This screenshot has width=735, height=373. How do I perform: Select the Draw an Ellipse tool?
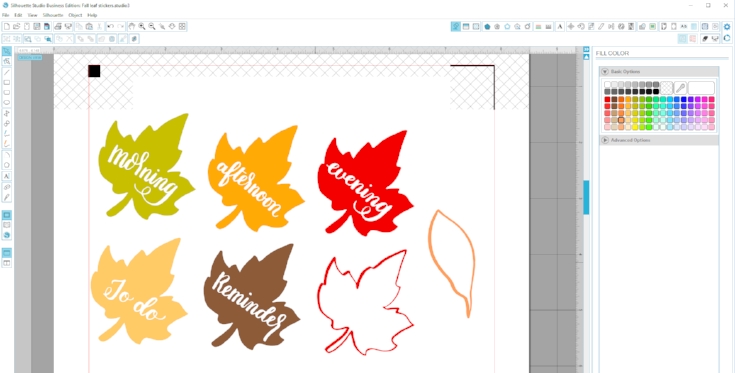[7, 103]
